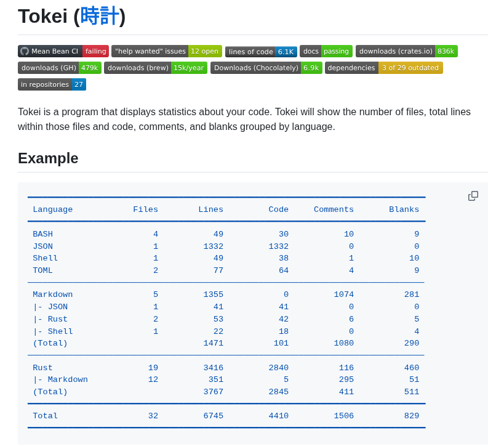504x446 pixels.
Task: Click the Example heading
Action: coord(48,158)
